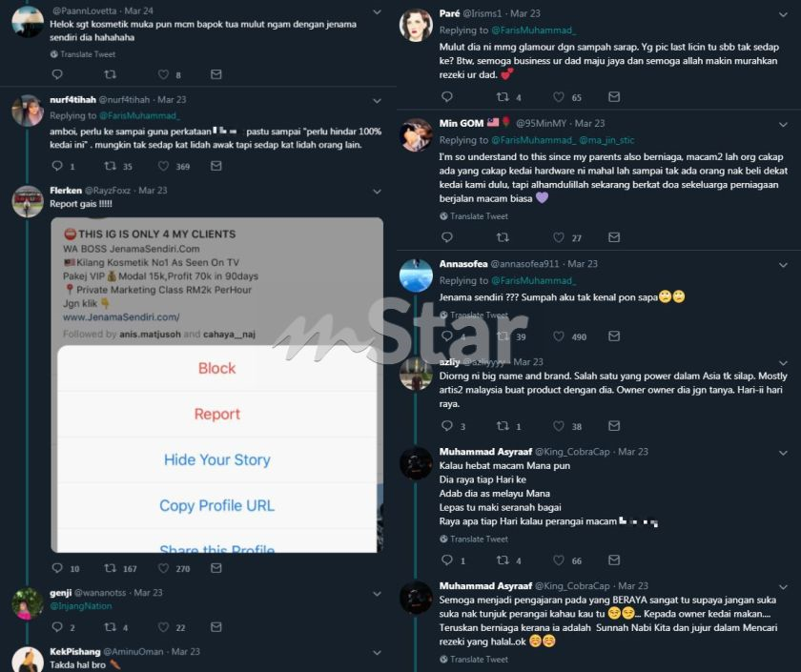Retweet Flerken's "Report gais" tweet
Image resolution: width=801 pixels, height=672 pixels.
click(110, 568)
